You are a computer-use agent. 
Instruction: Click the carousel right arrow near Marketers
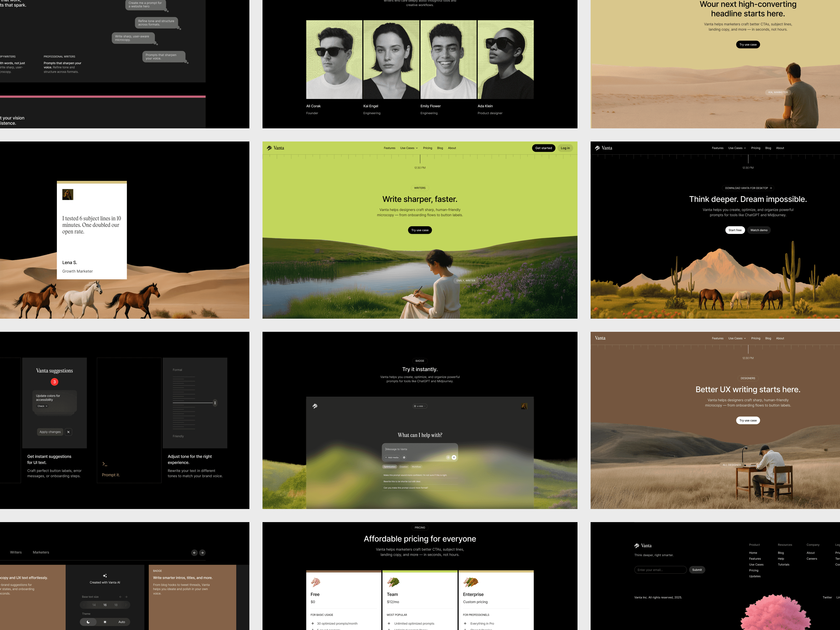click(x=202, y=553)
